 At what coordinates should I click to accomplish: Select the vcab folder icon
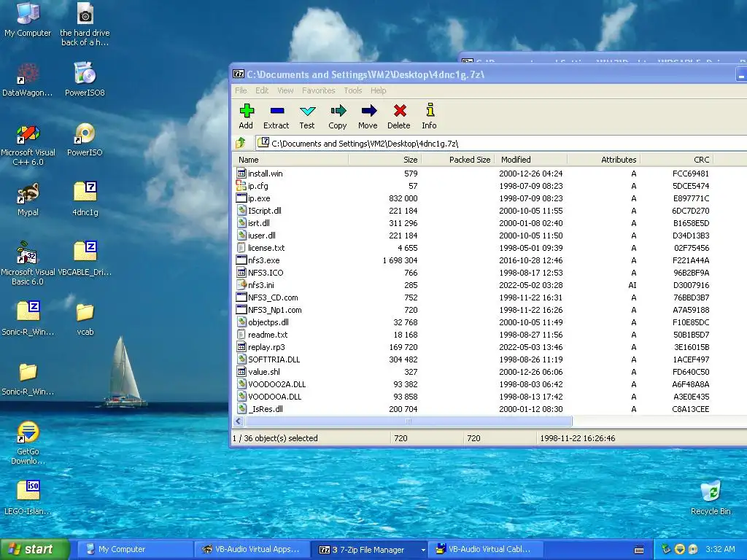tap(85, 319)
